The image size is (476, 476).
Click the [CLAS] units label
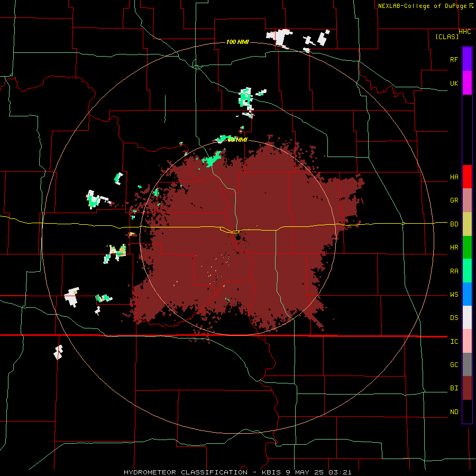coord(447,36)
